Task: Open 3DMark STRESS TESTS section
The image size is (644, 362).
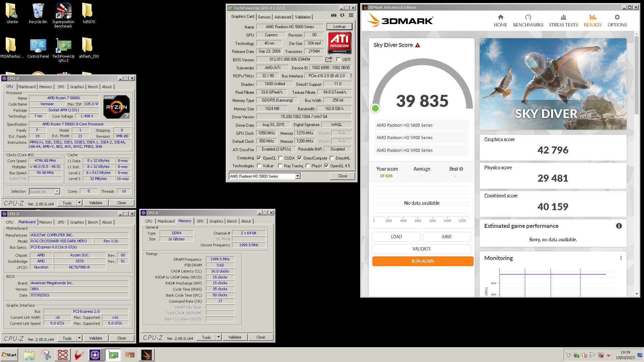Action: [563, 21]
